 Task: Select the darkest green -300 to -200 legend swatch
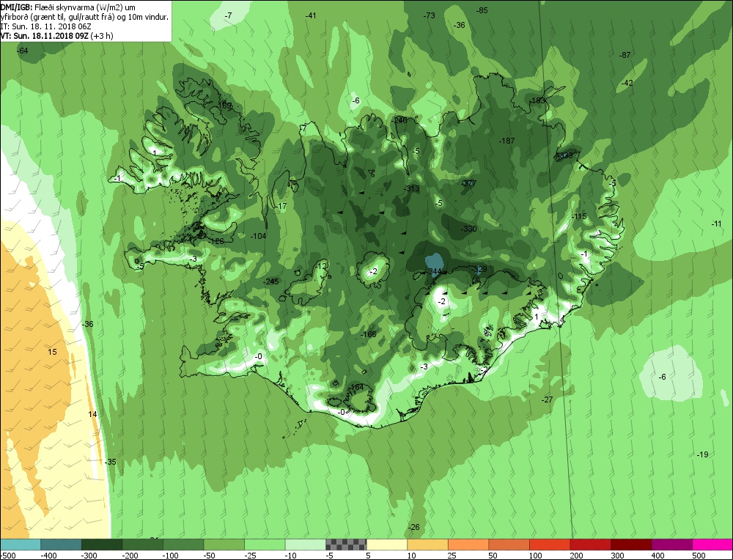(x=102, y=545)
